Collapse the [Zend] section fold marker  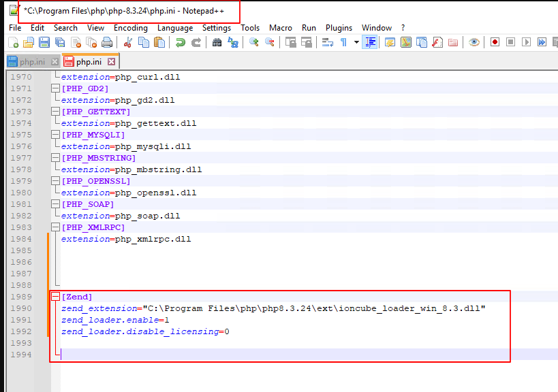pyautogui.click(x=55, y=297)
